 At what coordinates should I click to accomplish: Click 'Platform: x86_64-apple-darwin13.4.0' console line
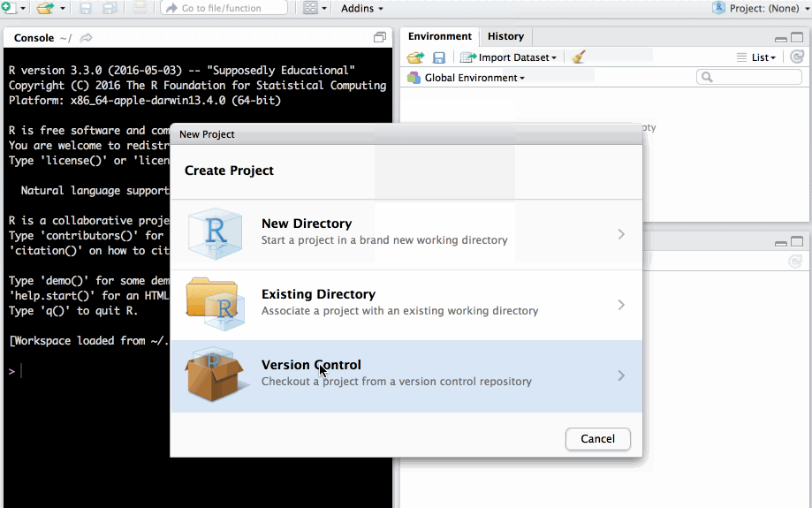coord(145,101)
